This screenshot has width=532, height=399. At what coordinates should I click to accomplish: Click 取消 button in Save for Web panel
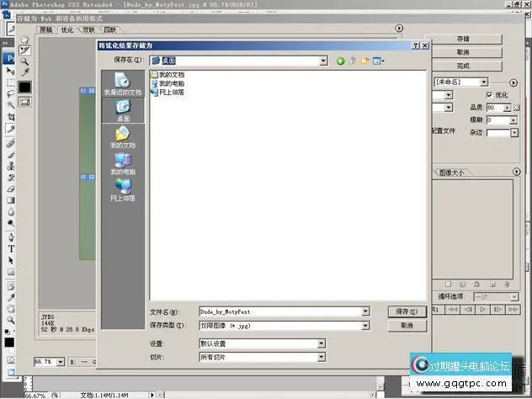(x=463, y=52)
